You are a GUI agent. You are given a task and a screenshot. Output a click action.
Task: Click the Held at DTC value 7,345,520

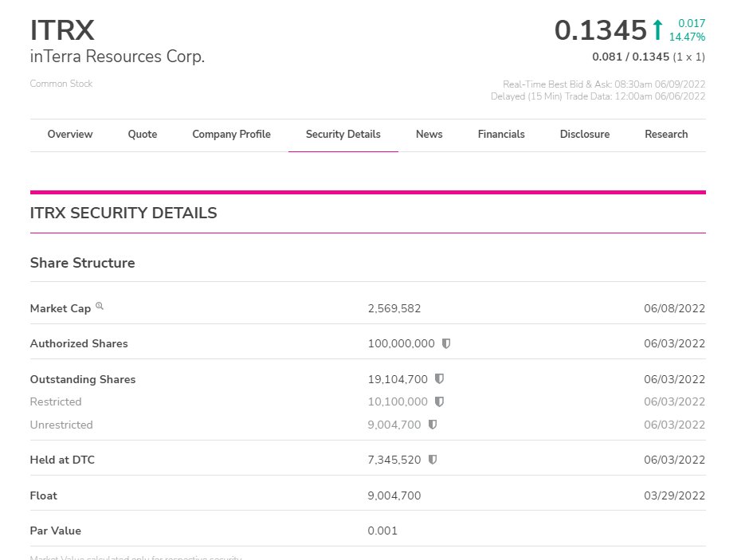tap(394, 460)
